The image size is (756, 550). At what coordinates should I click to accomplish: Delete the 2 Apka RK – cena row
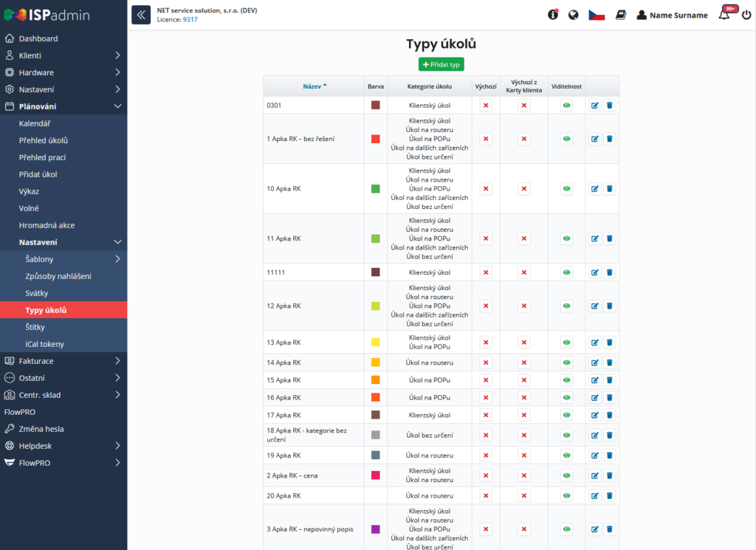pos(609,475)
